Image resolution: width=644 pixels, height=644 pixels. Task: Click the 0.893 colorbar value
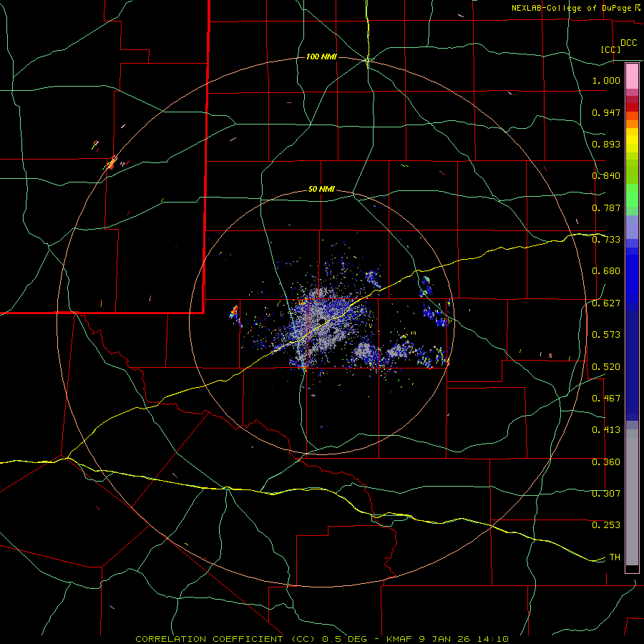pyautogui.click(x=606, y=144)
